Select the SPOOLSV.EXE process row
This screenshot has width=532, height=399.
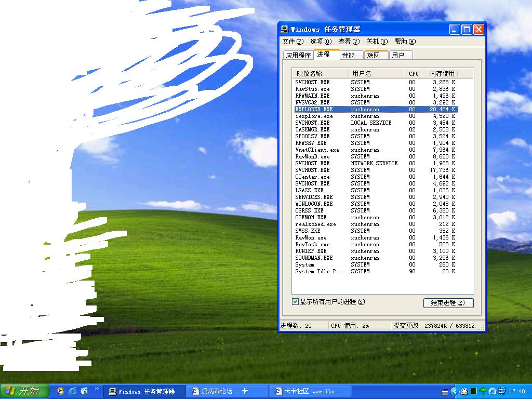[x=376, y=137]
